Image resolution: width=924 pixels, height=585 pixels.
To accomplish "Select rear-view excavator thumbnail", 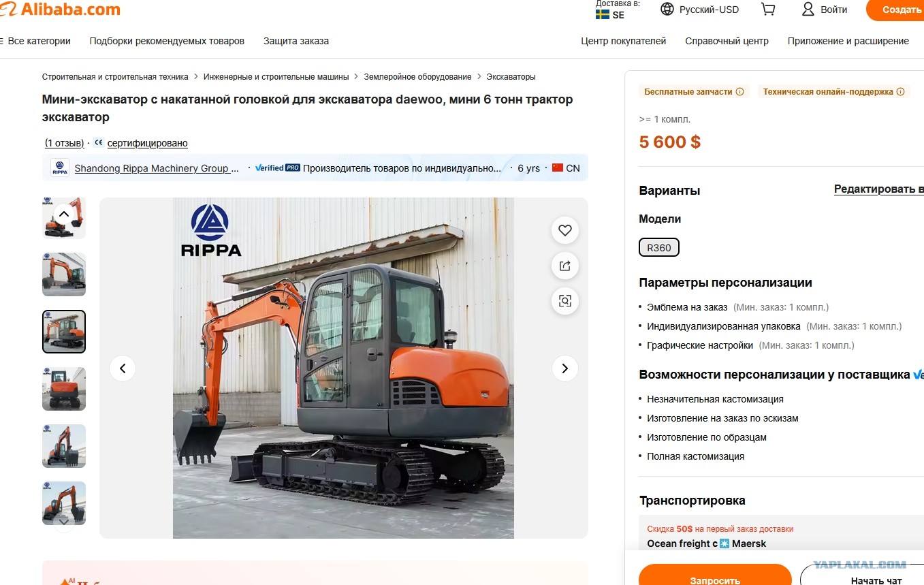I will pos(64,389).
